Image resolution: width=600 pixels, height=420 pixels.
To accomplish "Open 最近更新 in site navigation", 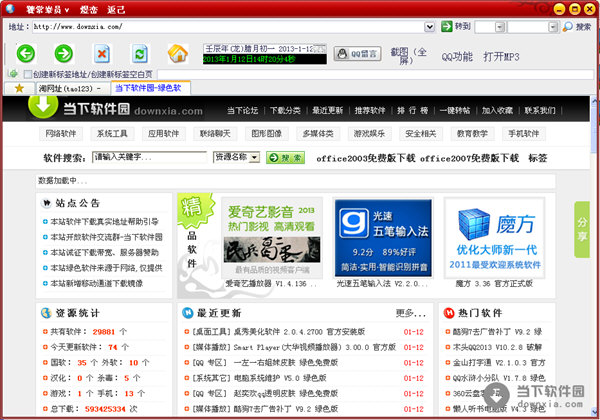I will [x=328, y=111].
